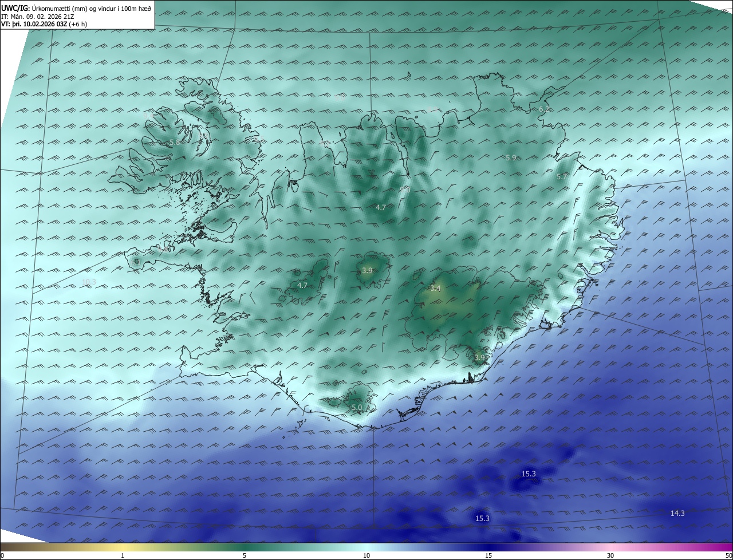Click the 'VT: þri. 10.02.2026 03Z (+6 h)' line

[x=44, y=25]
